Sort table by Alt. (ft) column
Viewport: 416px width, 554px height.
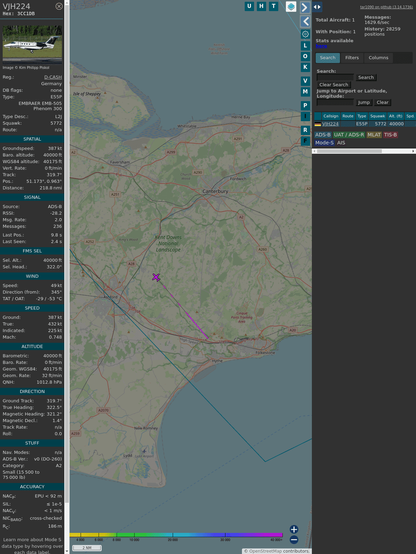pos(396,116)
